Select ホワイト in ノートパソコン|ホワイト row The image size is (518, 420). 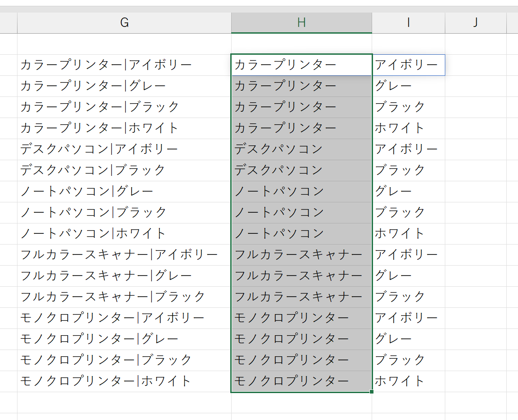click(x=408, y=234)
